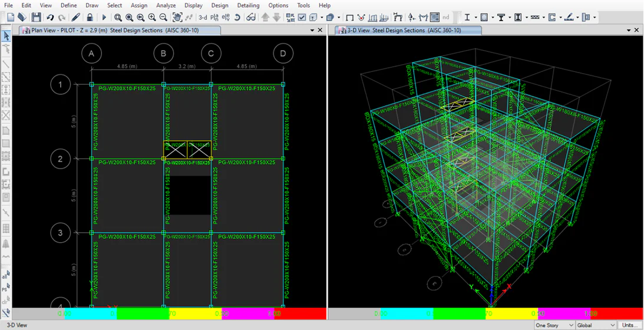644x330 pixels.
Task: Click the Units... button
Action: click(629, 325)
